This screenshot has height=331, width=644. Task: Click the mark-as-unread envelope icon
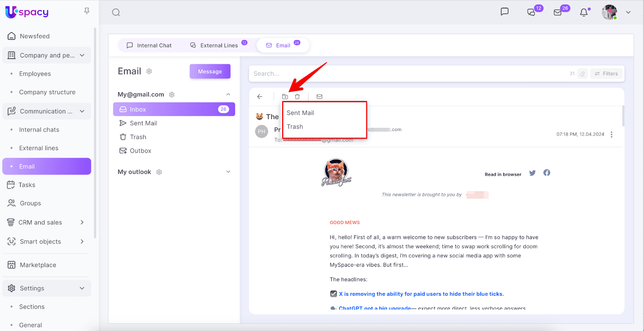click(320, 97)
